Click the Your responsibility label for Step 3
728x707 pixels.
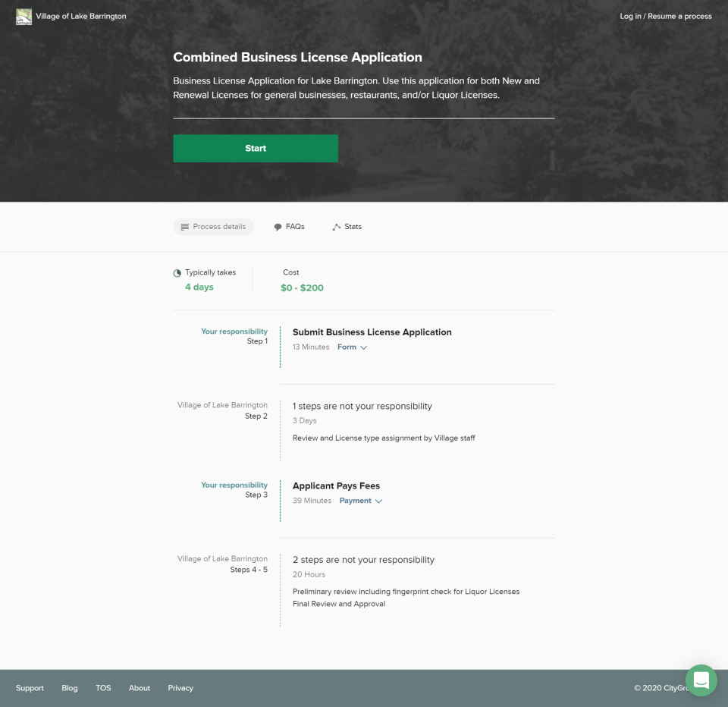coord(234,485)
